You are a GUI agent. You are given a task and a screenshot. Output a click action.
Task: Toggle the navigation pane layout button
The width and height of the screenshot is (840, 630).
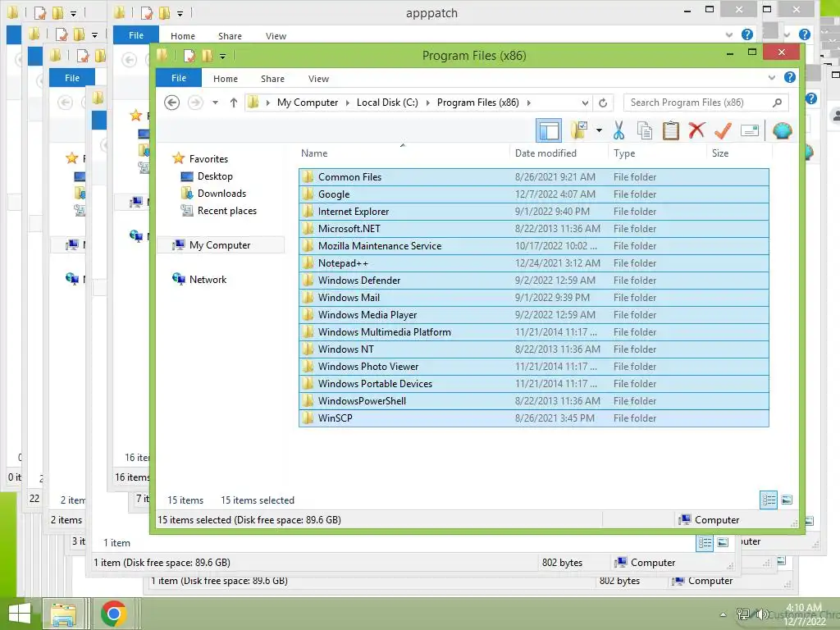click(549, 130)
